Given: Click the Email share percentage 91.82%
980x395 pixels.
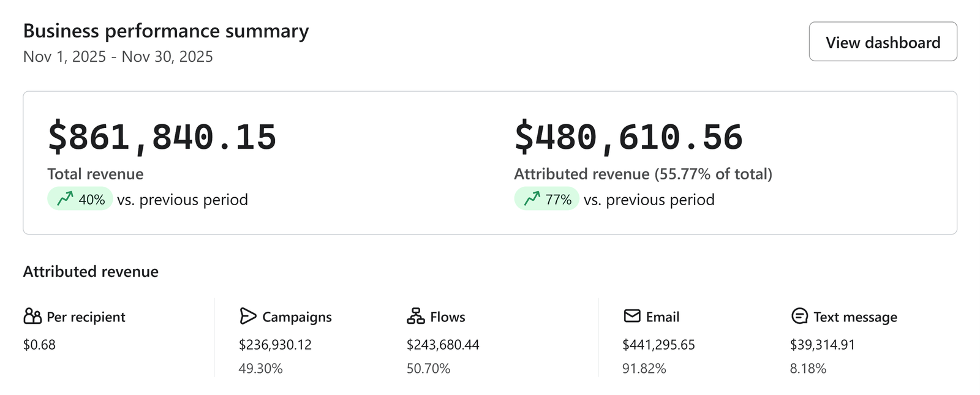Looking at the screenshot, I should [x=644, y=369].
